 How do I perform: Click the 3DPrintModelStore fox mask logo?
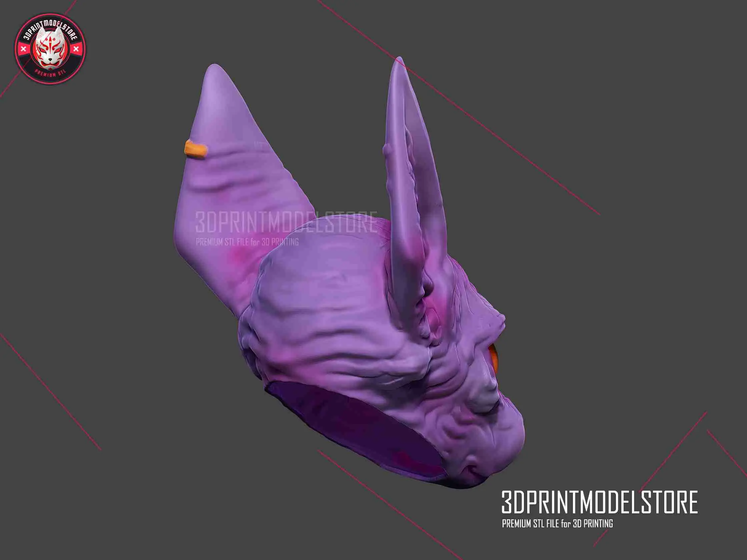point(50,49)
